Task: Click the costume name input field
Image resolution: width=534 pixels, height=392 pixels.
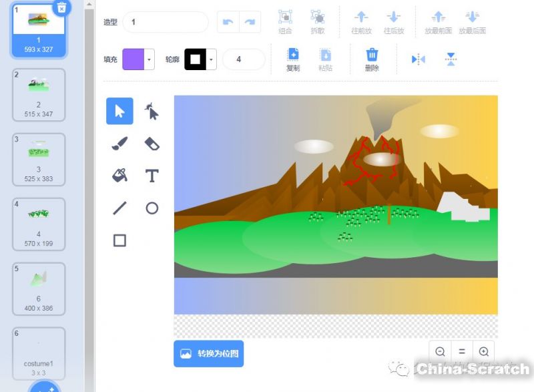Action: [166, 22]
